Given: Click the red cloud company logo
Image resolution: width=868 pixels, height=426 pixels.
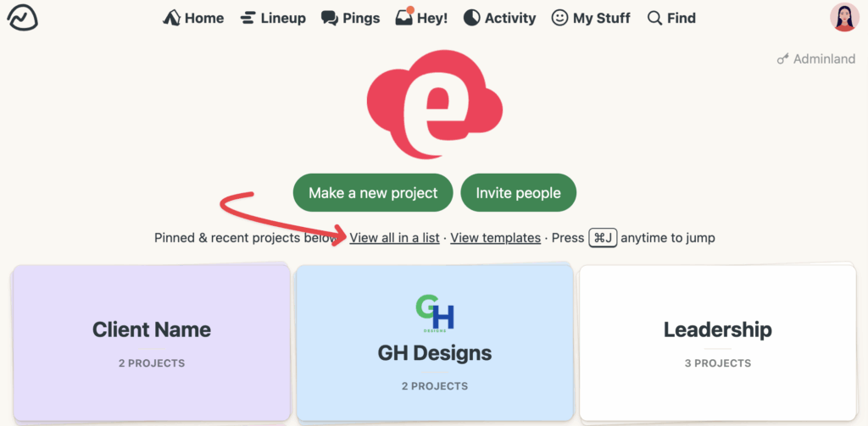Looking at the screenshot, I should pos(434,102).
